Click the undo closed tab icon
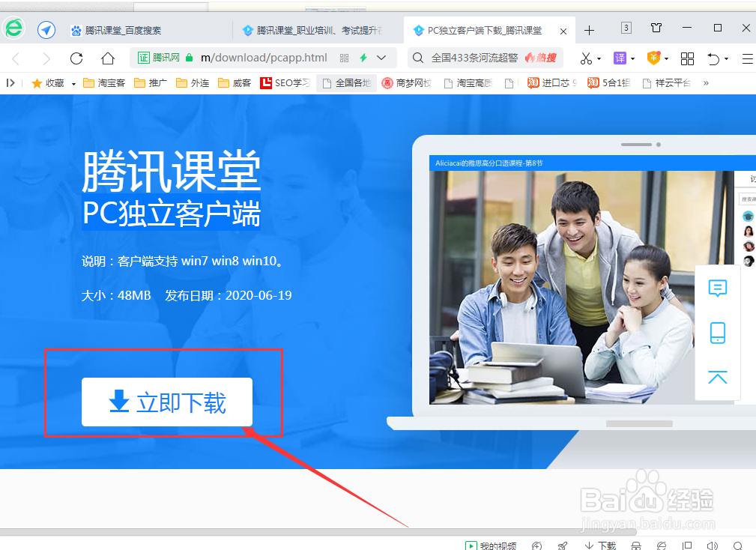 (x=713, y=58)
